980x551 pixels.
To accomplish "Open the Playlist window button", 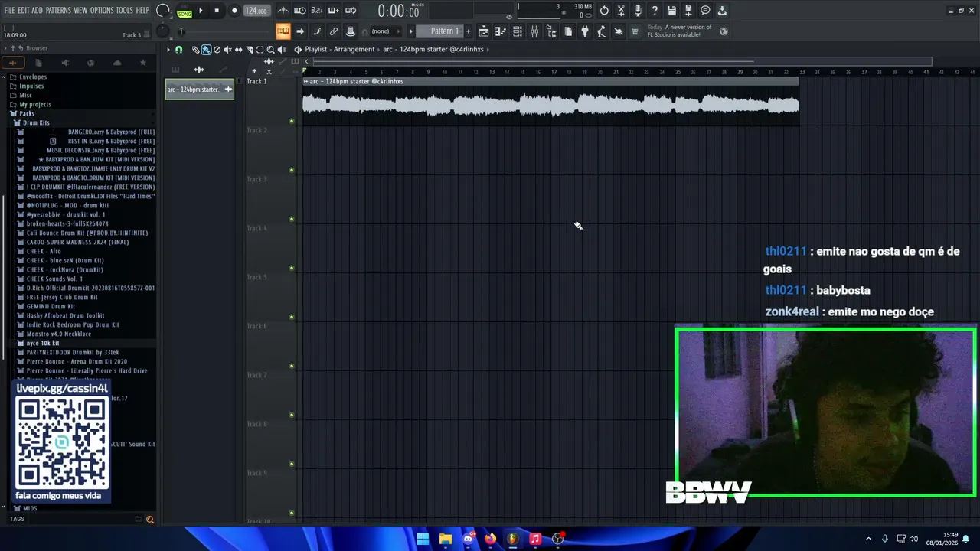I will pyautogui.click(x=484, y=31).
